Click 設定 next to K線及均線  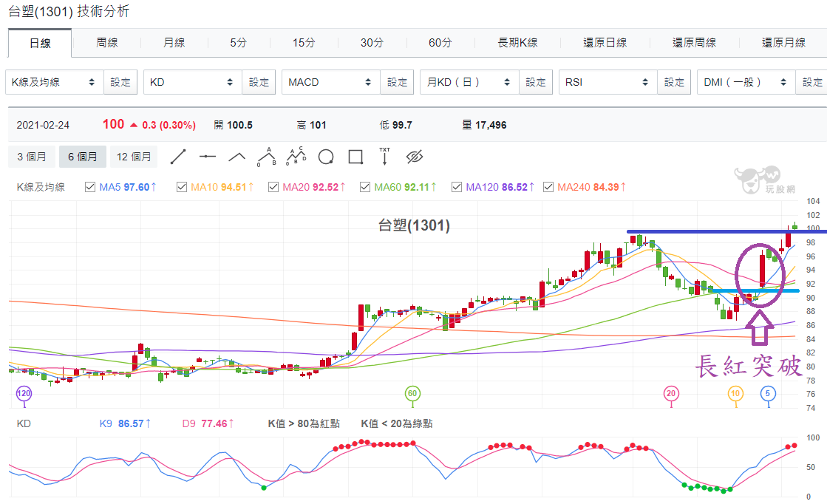120,82
